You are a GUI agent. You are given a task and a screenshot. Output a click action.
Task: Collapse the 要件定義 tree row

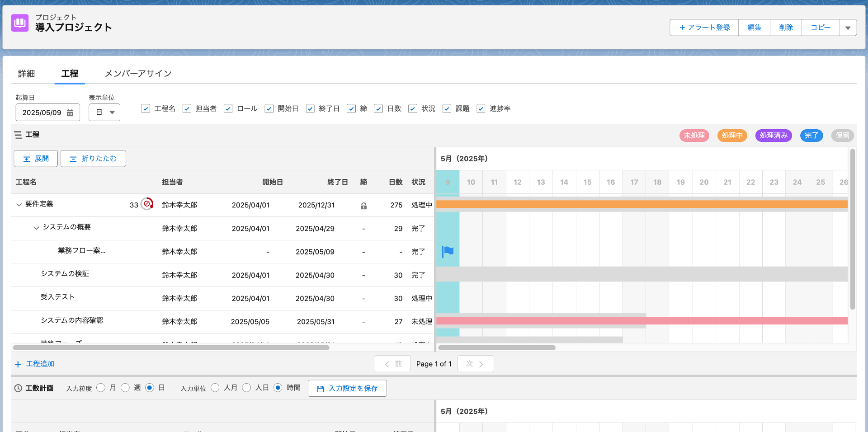19,205
